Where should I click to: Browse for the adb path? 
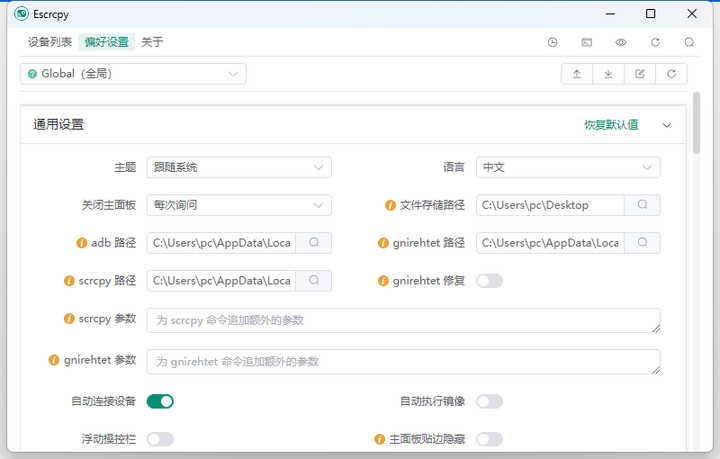314,243
